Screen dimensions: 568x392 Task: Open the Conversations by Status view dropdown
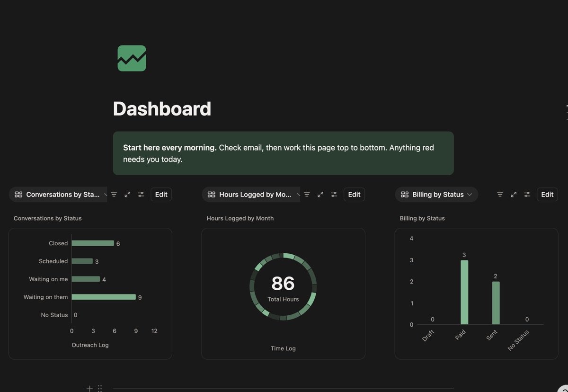pos(59,195)
